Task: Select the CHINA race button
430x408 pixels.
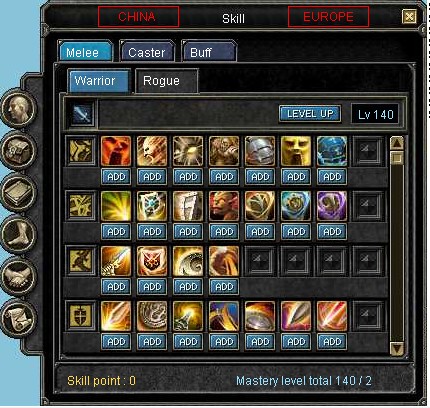Action: (x=138, y=17)
